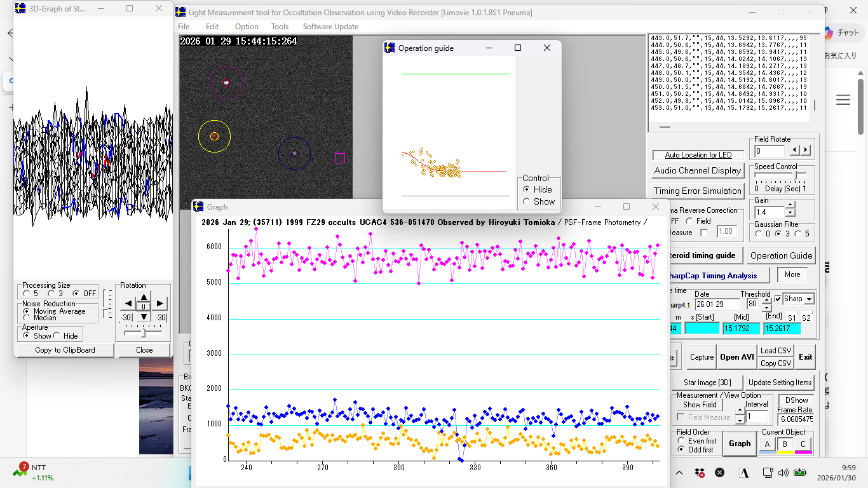868x488 pixels.
Task: Select the Median noise reduction option
Action: click(27, 318)
